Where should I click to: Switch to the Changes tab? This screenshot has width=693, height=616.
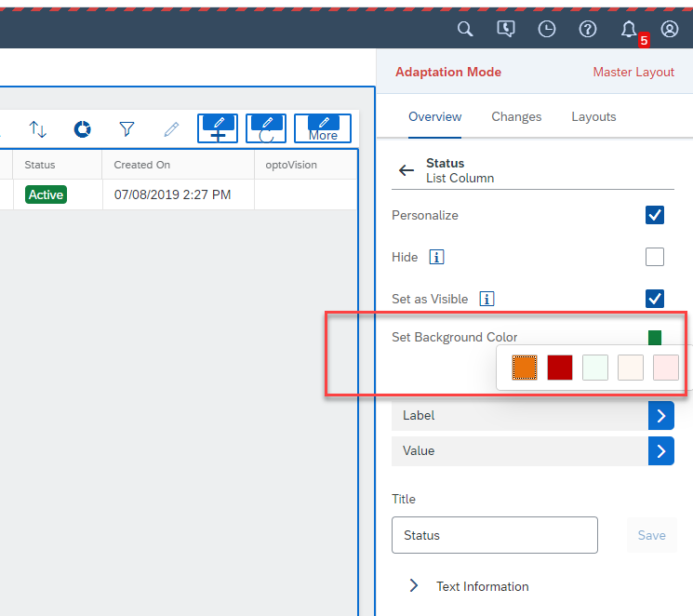(x=516, y=116)
